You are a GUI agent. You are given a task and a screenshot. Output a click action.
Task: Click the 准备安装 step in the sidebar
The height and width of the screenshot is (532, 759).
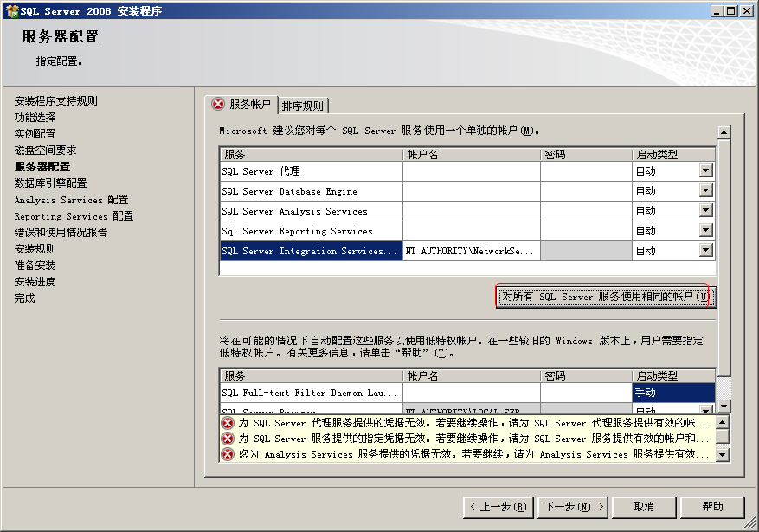click(35, 265)
